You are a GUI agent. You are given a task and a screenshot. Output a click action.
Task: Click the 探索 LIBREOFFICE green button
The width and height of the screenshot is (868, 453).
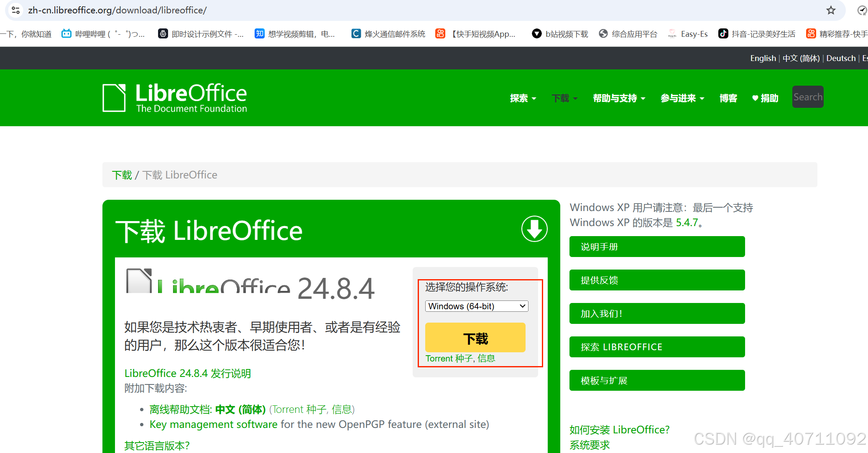point(657,347)
